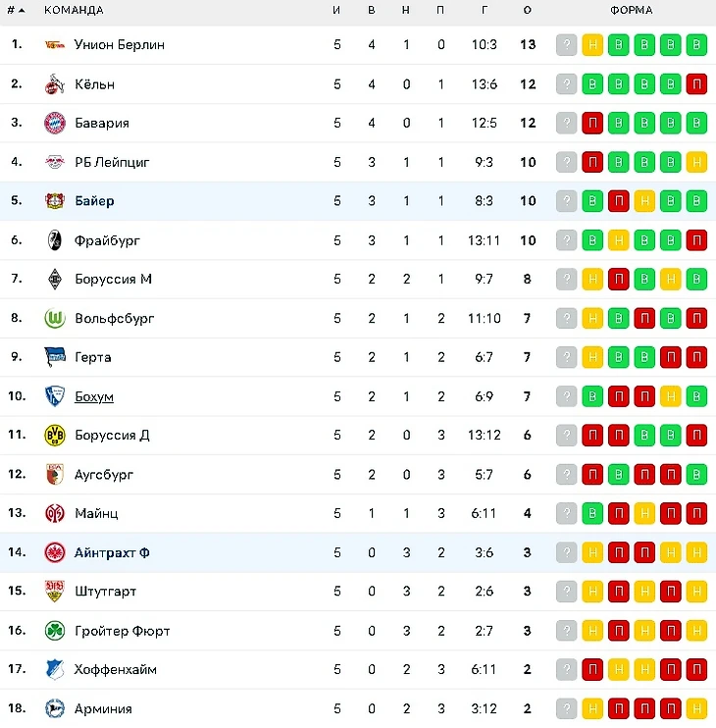Click the Гройтер Фюрт clover logo
Screen dimensions: 716x728
(54, 630)
